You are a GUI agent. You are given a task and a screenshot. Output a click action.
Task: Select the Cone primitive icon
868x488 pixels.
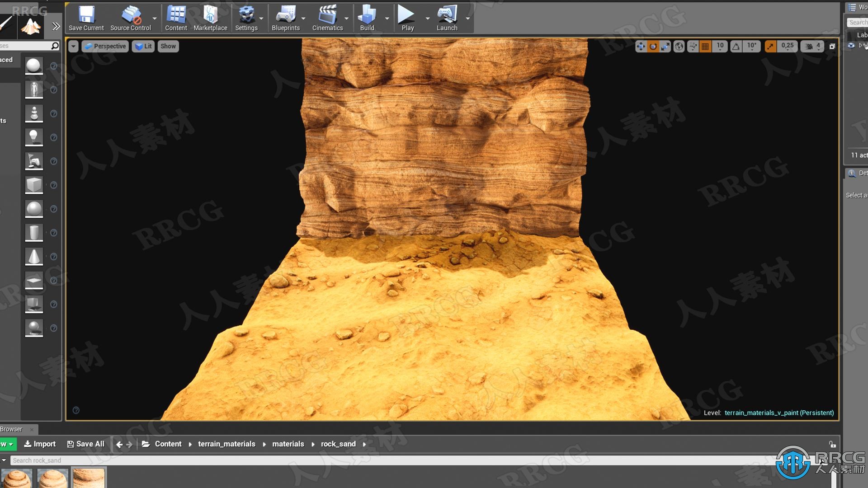[34, 257]
